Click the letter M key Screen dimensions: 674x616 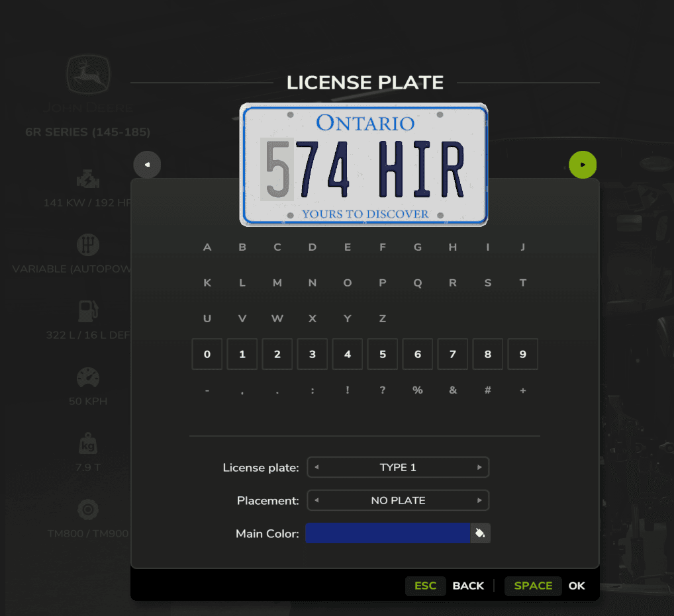(x=277, y=283)
